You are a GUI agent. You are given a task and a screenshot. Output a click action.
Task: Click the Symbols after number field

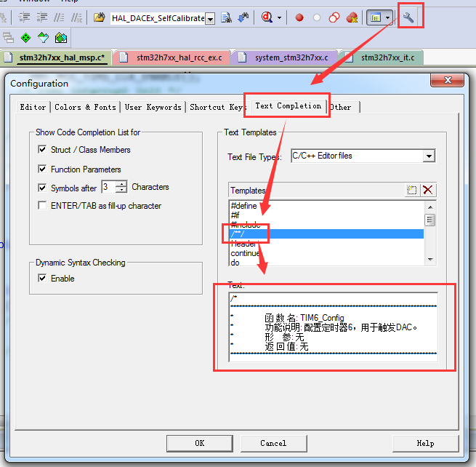[109, 187]
